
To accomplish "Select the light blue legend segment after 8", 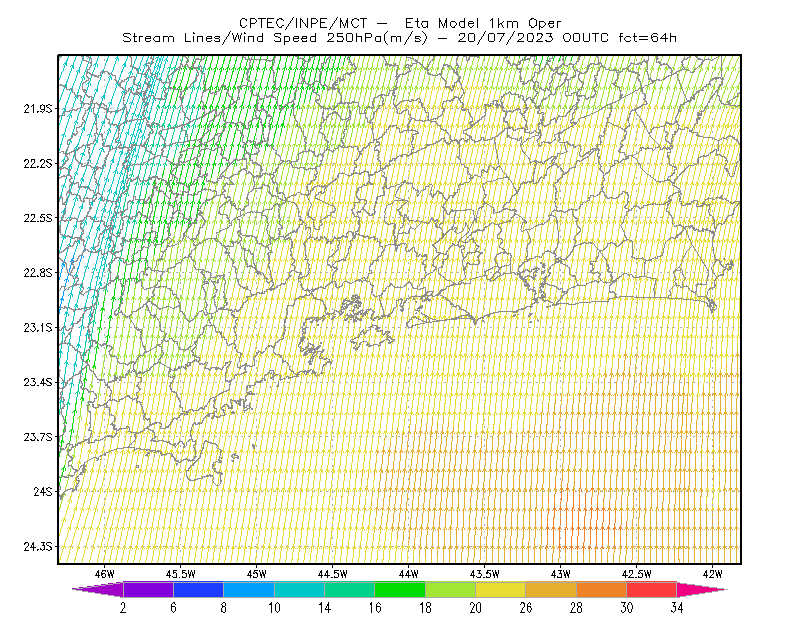I will pos(249,589).
